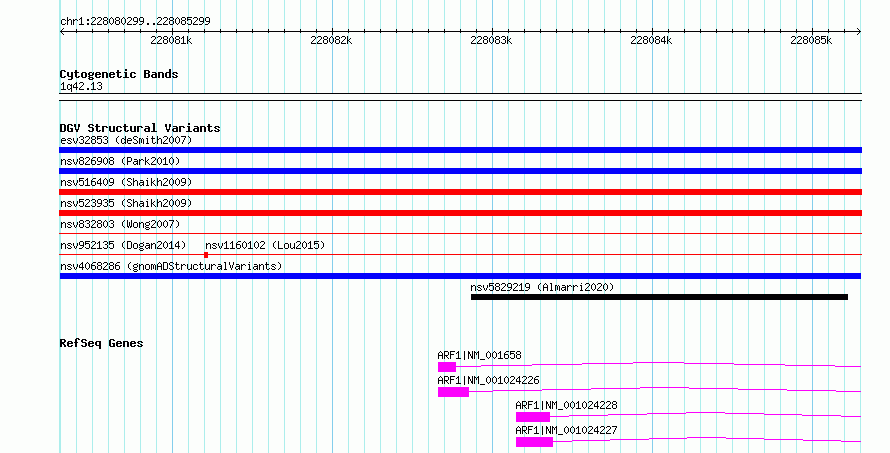Click the blue bar for nsv826908

[460, 171]
